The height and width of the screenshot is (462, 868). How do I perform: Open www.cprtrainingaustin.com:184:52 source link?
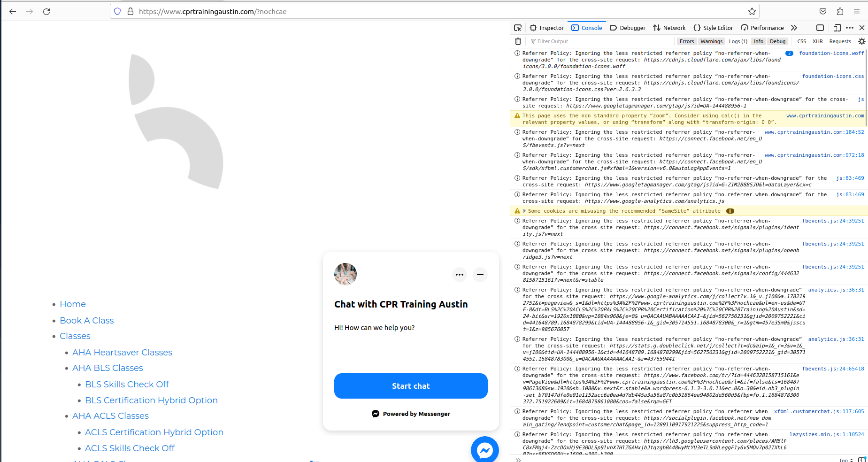click(x=814, y=132)
